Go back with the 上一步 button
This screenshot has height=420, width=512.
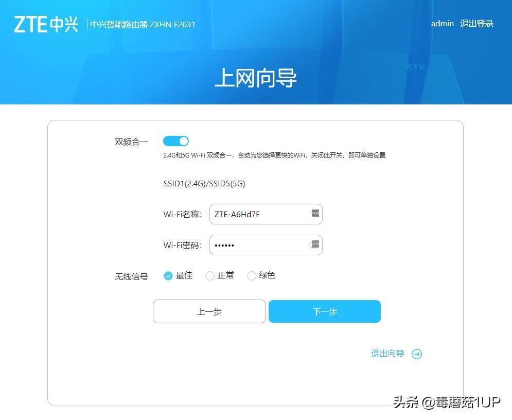[209, 311]
